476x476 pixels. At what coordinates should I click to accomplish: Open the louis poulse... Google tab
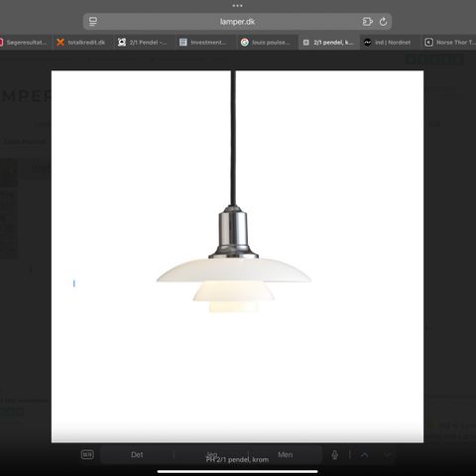point(267,43)
